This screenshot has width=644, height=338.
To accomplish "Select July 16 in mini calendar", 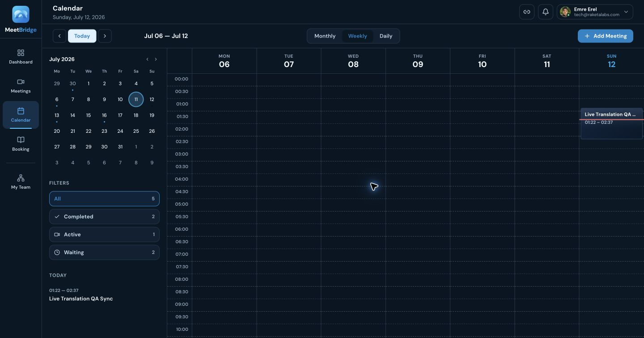I will coord(104,115).
